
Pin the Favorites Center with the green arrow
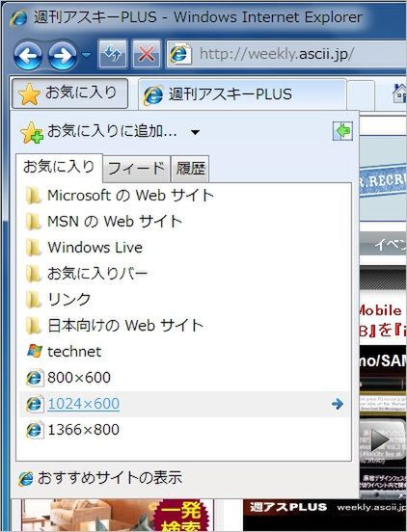[342, 131]
